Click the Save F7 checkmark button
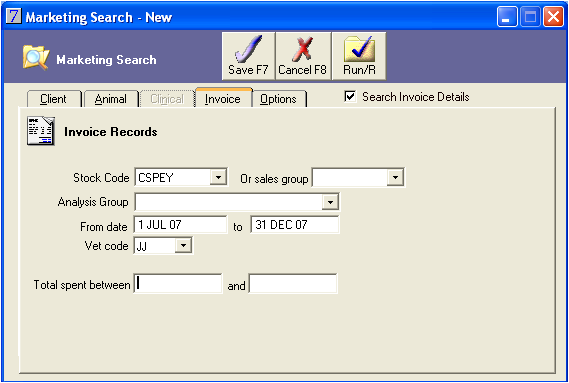 (x=249, y=56)
